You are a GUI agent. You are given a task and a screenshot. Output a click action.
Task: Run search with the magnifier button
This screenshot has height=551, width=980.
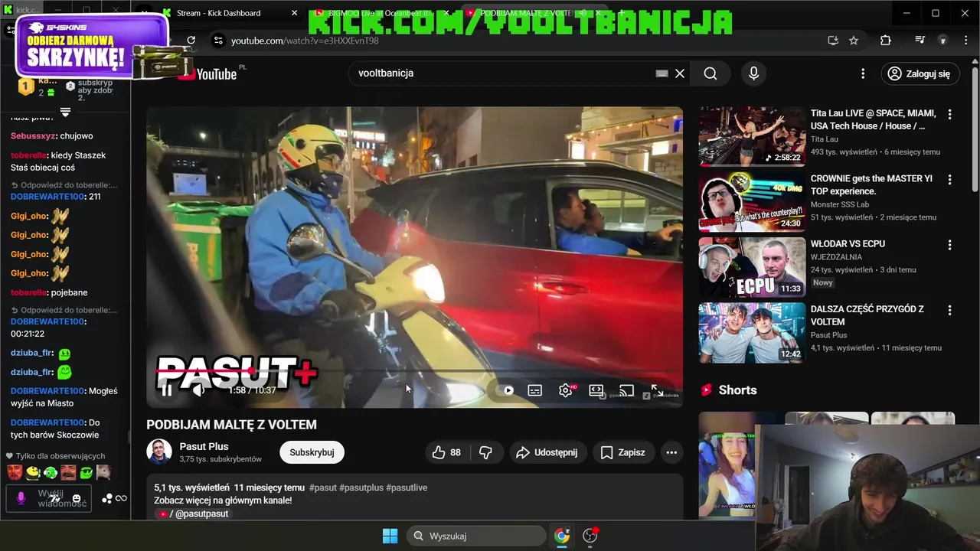710,73
